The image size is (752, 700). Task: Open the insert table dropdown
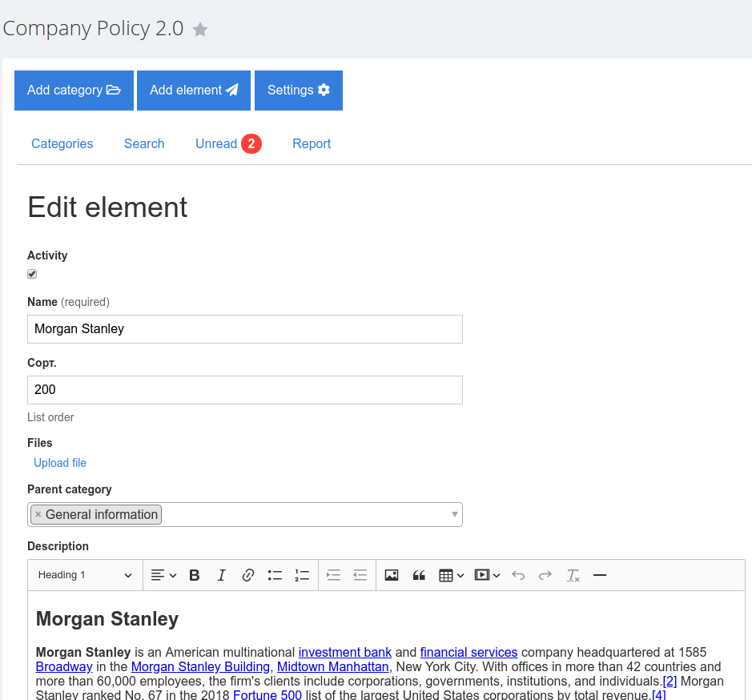point(451,575)
